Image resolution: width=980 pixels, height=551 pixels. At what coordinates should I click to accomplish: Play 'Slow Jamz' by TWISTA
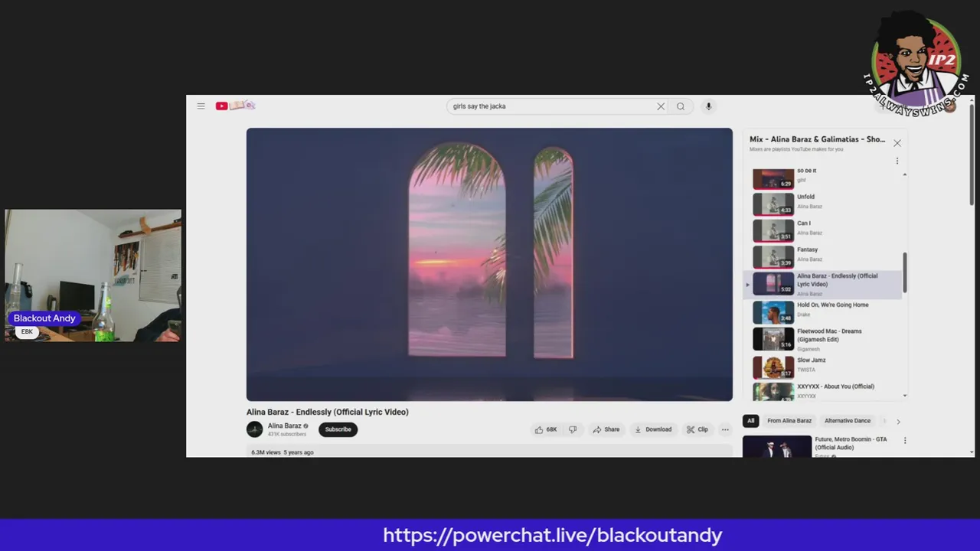823,367
